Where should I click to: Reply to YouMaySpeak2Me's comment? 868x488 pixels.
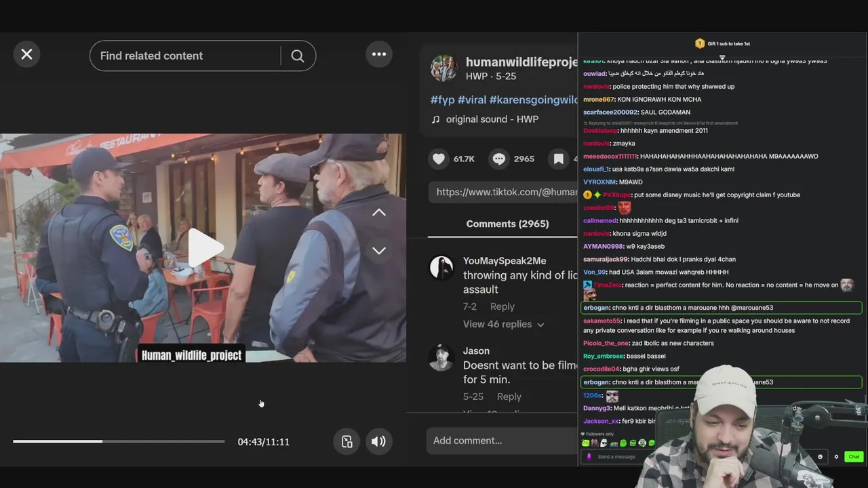pyautogui.click(x=502, y=306)
